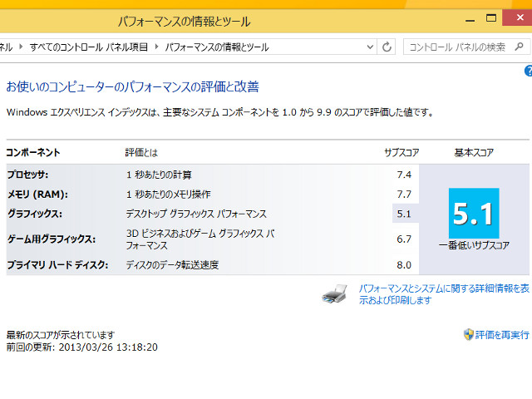532x399 pixels.
Task: Open the address bar history dropdown arrow
Action: [370, 47]
